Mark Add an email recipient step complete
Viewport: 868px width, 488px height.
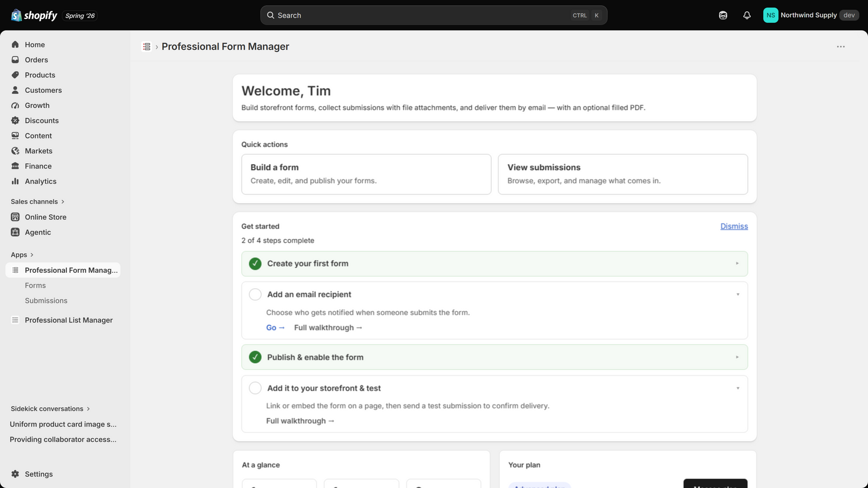[255, 294]
